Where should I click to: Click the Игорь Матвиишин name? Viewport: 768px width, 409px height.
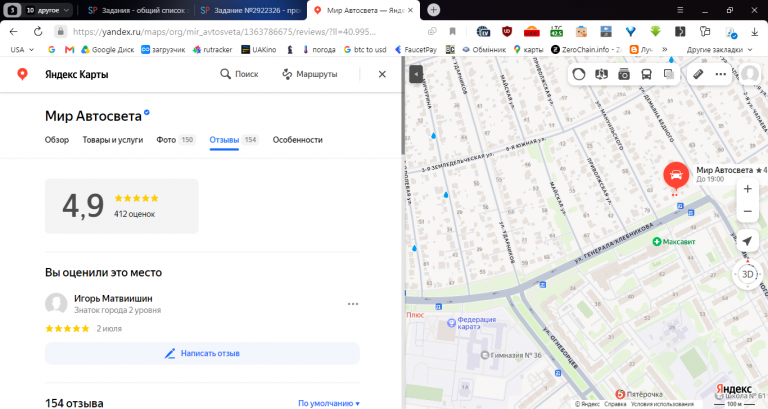tap(113, 298)
